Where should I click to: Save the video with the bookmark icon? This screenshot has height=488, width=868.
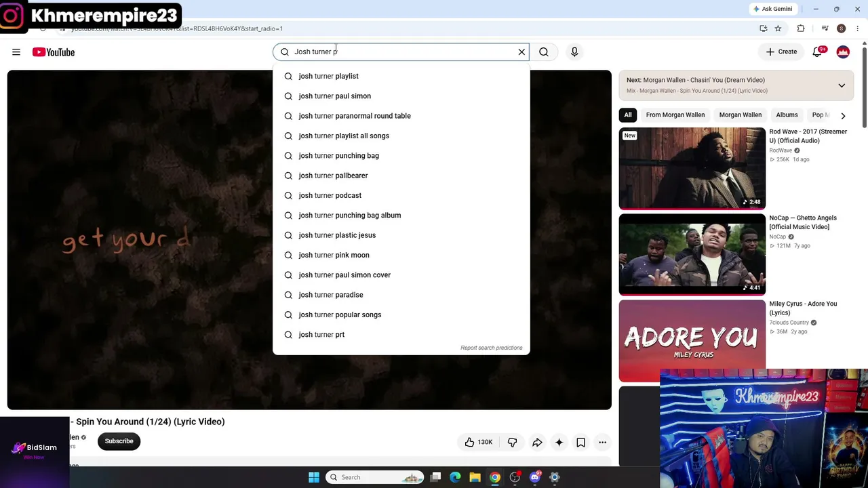pos(580,442)
